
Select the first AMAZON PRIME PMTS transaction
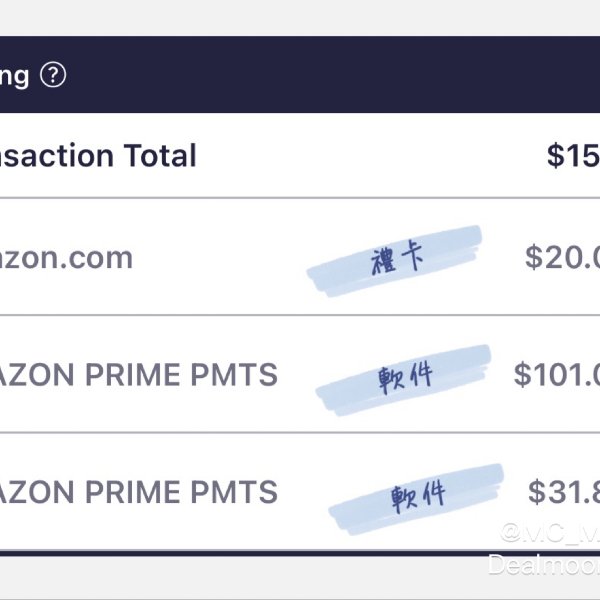300,374
